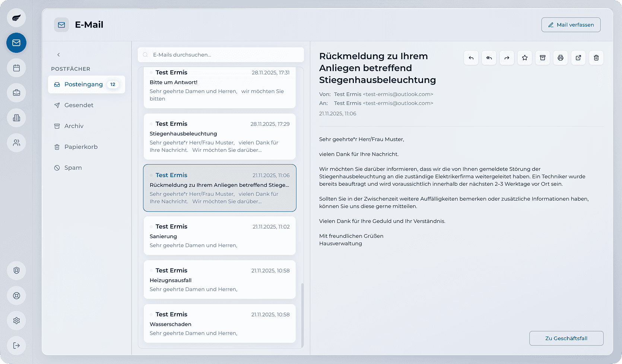Open the email in an external window

click(578, 58)
